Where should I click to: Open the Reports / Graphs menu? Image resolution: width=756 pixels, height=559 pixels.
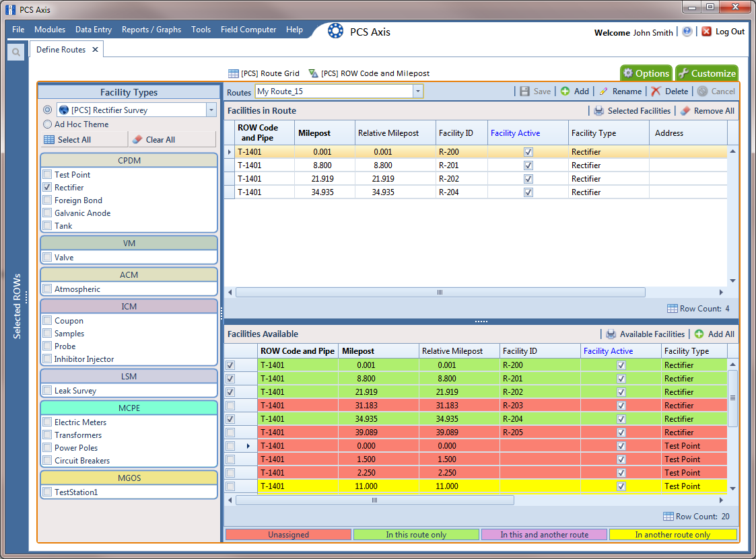click(151, 30)
